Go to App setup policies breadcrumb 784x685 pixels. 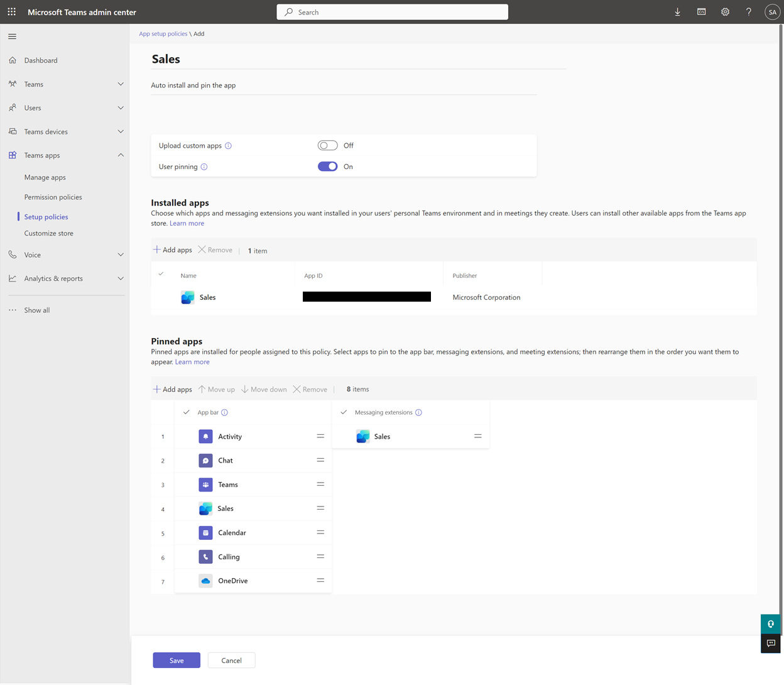click(163, 34)
